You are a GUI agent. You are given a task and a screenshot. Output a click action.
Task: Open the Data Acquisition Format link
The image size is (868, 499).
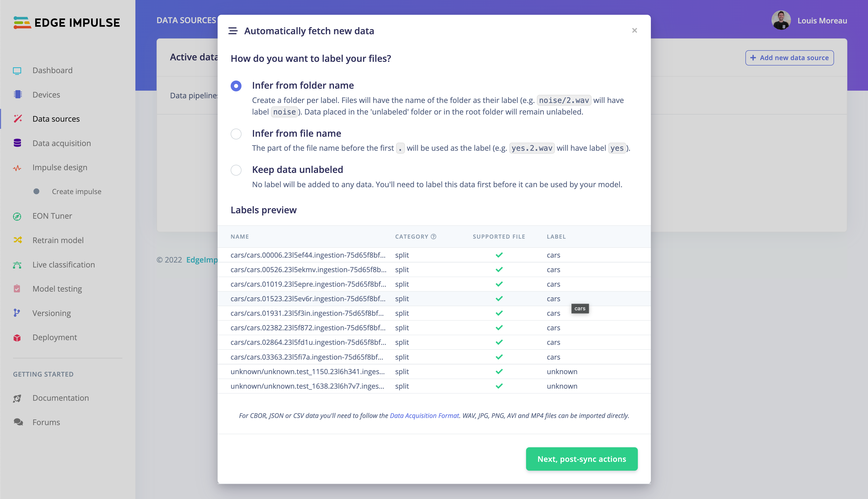pos(424,416)
